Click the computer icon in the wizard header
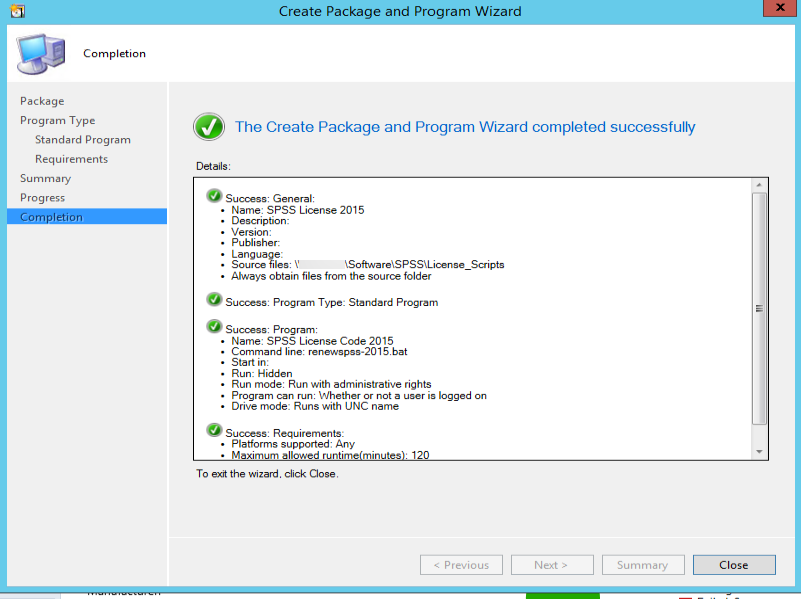This screenshot has height=599, width=801. pos(41,53)
